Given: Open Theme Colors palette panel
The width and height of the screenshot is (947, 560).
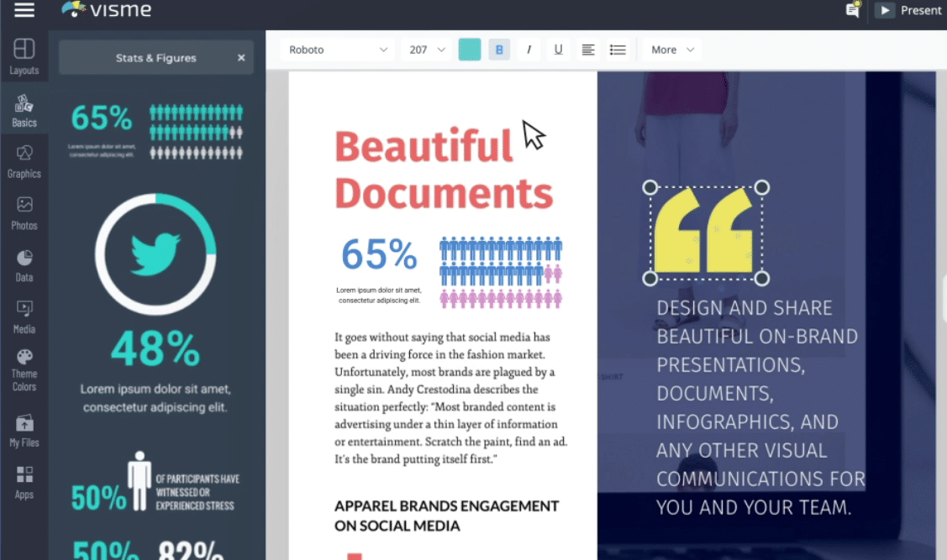Looking at the screenshot, I should click(x=24, y=369).
